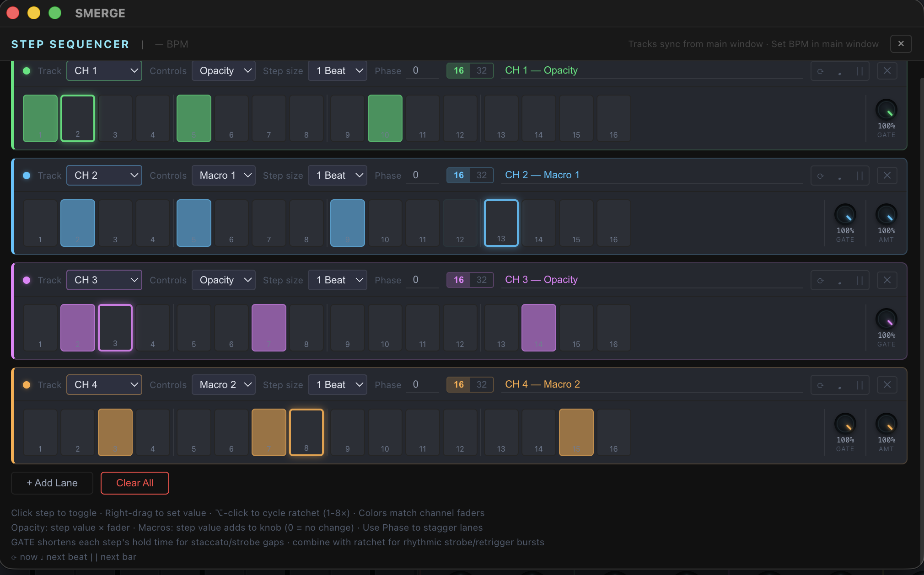Select 32 steps for CH 3 lane
This screenshot has width=924, height=575.
coord(482,280)
